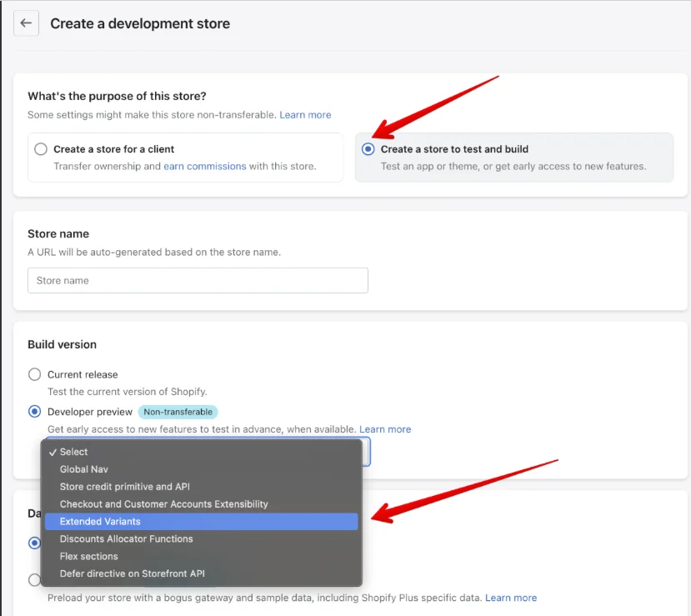Select 'Create a store for a client' radio

pos(41,149)
